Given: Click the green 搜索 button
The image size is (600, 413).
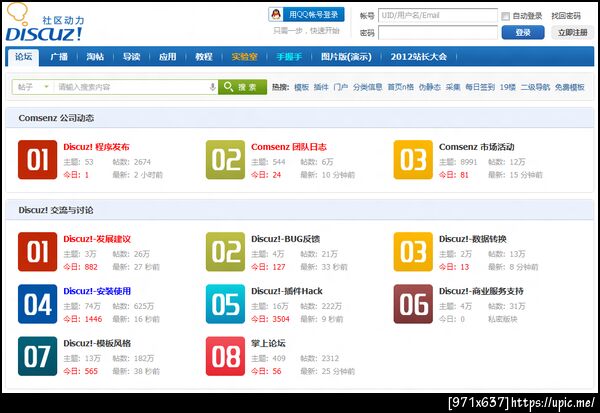Looking at the screenshot, I should [243, 87].
